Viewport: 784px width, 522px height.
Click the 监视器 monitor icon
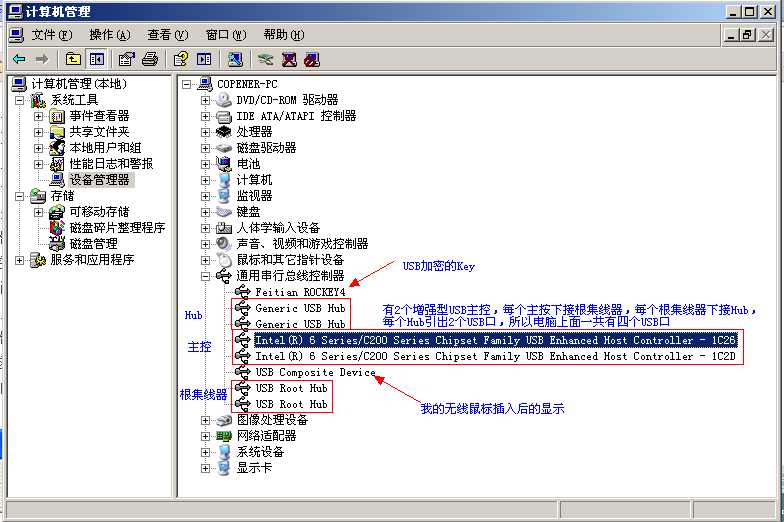pos(224,196)
